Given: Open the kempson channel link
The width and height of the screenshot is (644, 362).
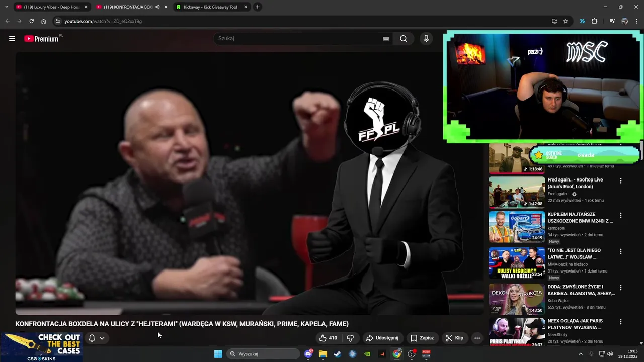Looking at the screenshot, I should [556, 228].
